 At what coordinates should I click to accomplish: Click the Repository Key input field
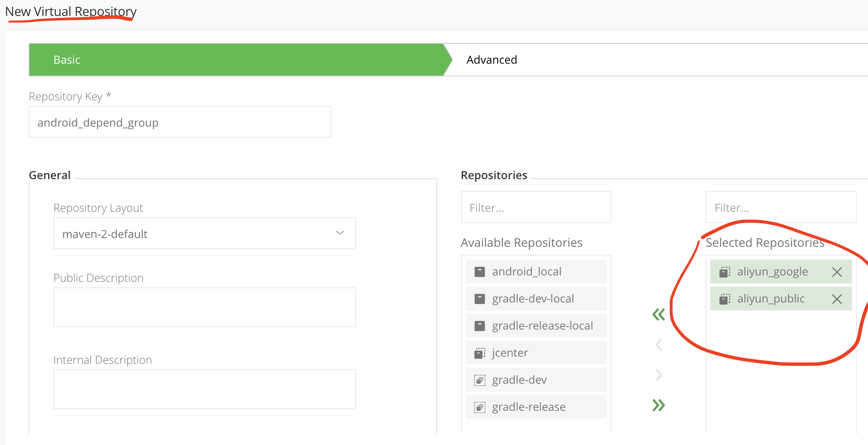point(180,122)
